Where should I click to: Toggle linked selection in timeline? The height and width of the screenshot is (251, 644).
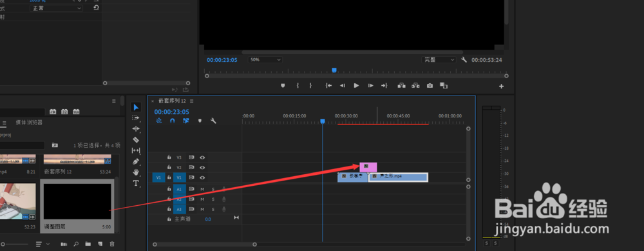186,121
